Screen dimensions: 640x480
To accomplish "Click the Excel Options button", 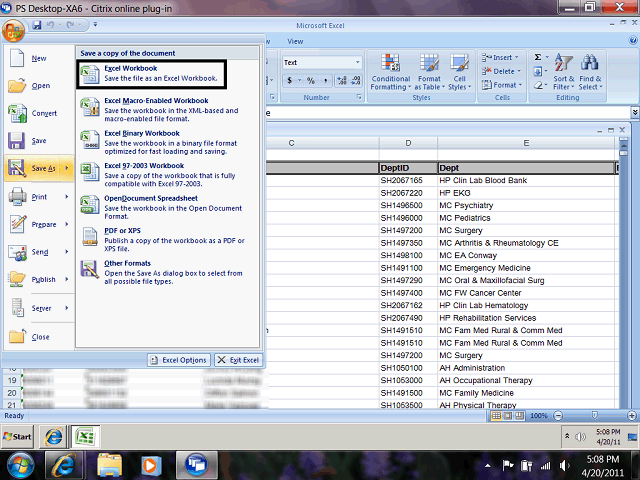I will (179, 360).
